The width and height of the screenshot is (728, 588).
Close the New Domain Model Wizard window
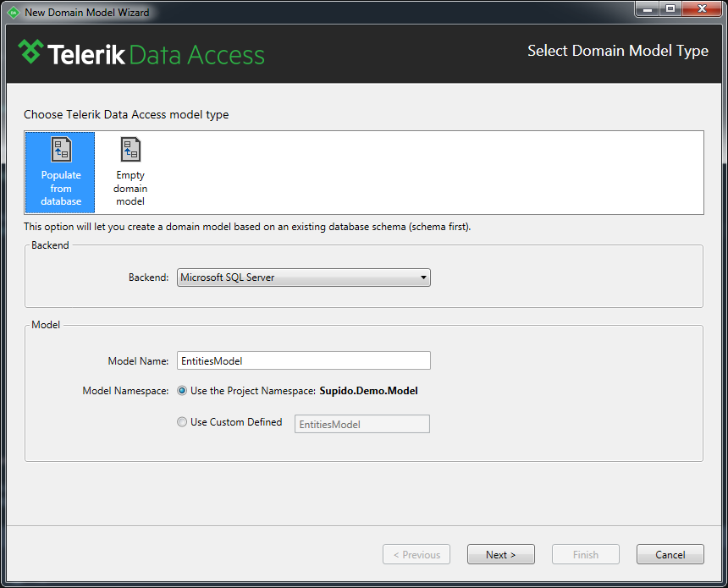(x=702, y=8)
